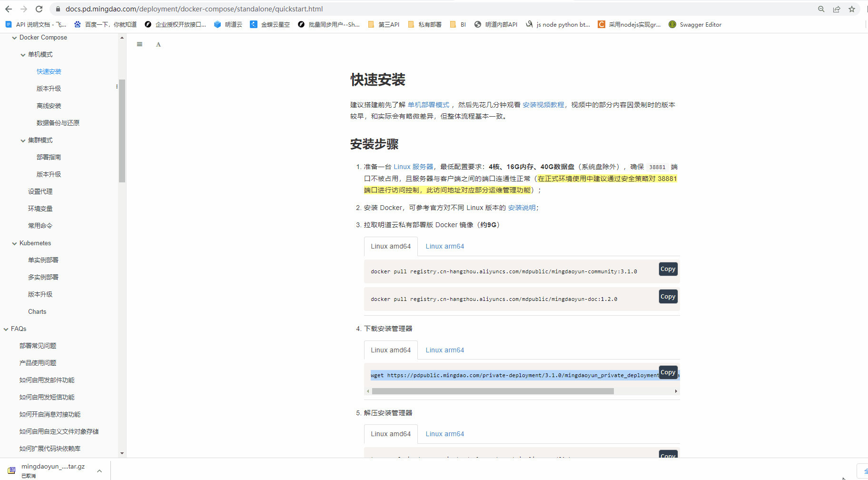Go back to the previous page
This screenshot has height=480, width=868.
click(9, 9)
